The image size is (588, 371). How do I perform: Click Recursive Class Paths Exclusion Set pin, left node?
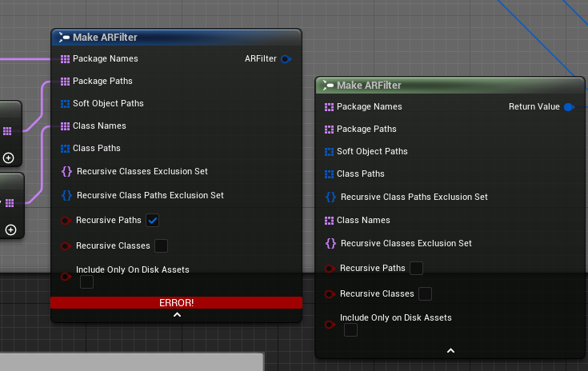[x=66, y=195]
